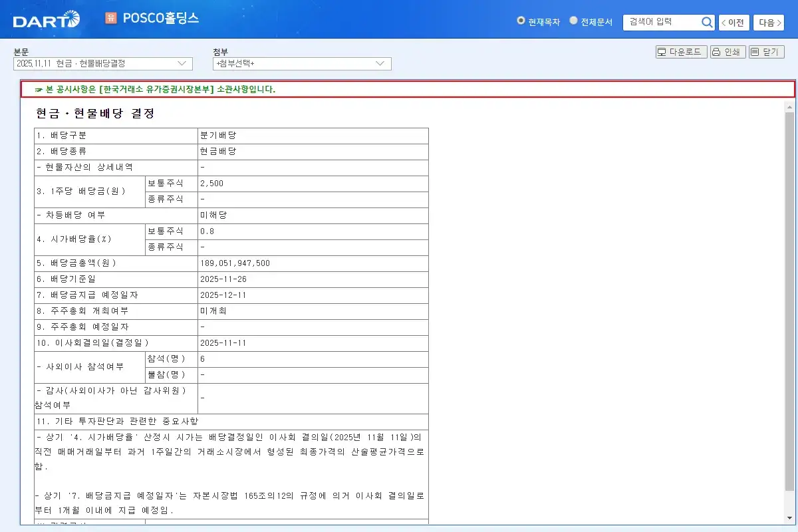Click the 5. 배당금총액(원) label

click(76, 263)
